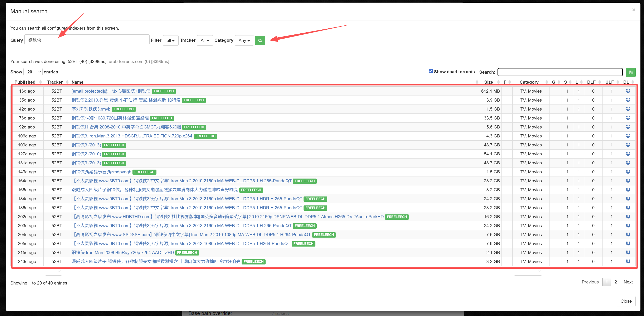Open the Filter all dropdown
This screenshot has width=644, height=316.
pos(170,40)
